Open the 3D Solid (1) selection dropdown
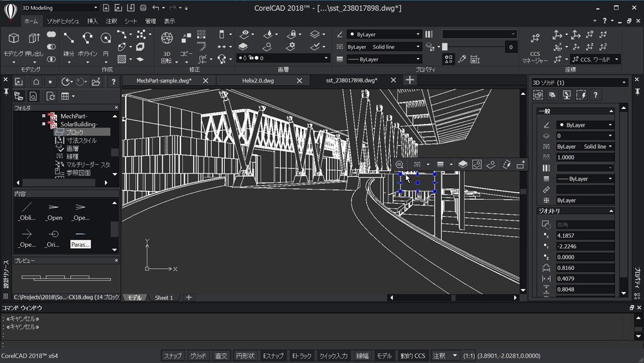 click(x=579, y=83)
